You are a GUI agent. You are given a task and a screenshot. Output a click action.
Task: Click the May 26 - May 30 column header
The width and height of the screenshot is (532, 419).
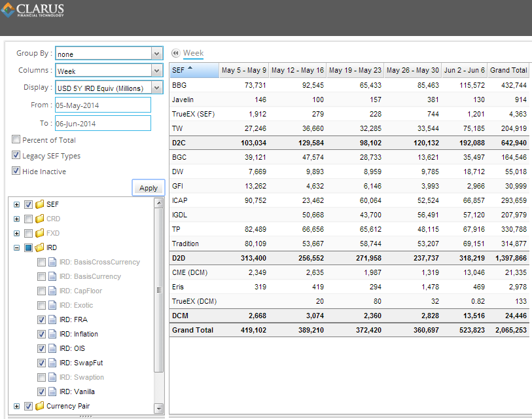click(412, 70)
